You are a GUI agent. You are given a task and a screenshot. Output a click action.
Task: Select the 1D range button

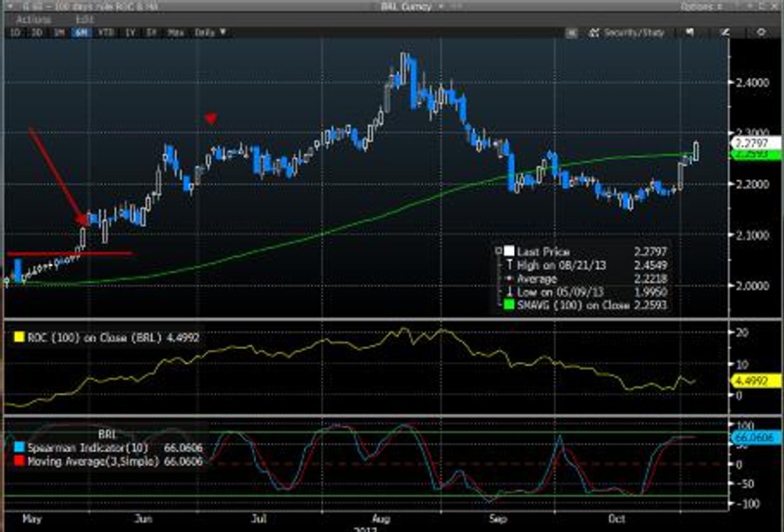(14, 32)
